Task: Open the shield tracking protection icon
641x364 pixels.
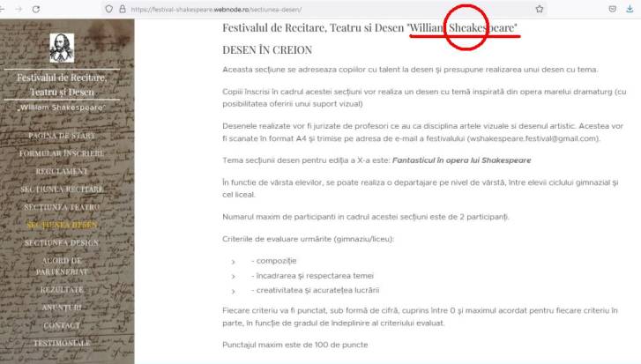Action: point(108,9)
